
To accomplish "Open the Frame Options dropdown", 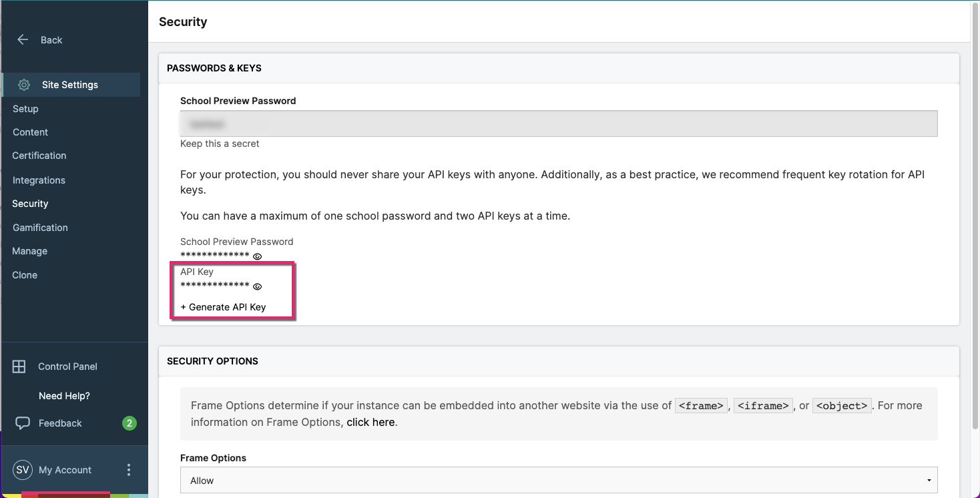I will coord(559,480).
